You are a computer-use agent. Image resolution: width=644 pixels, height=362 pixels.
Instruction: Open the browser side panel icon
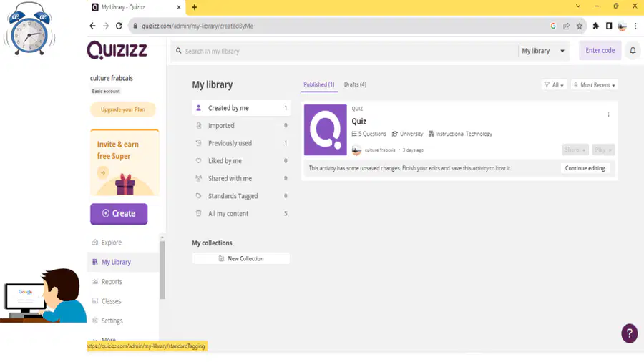[609, 26]
